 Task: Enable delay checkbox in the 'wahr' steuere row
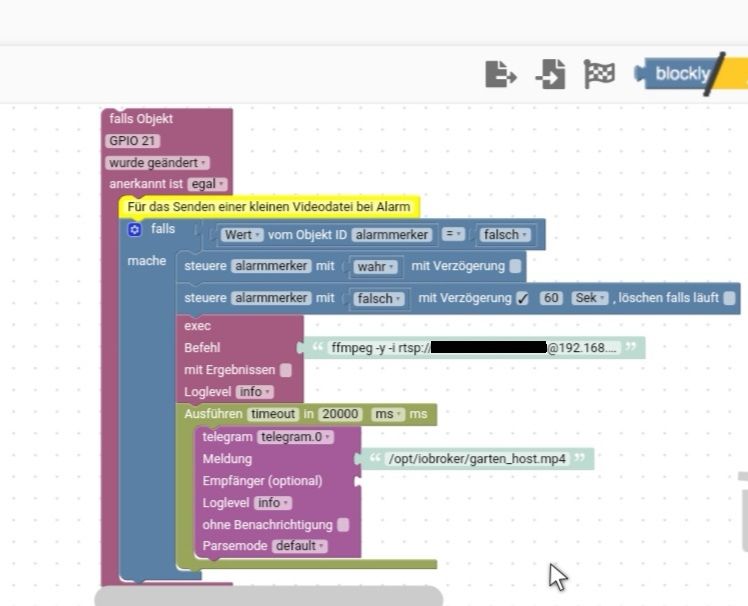coord(515,266)
